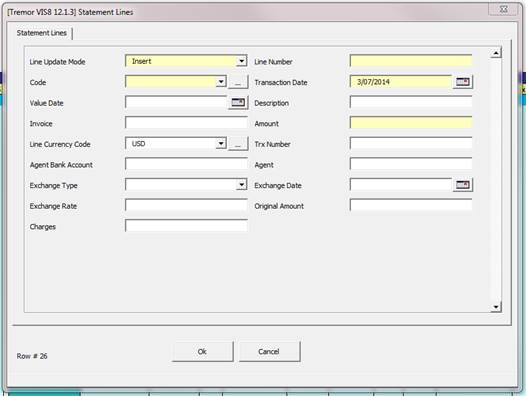526x396 pixels.
Task: Focus the Exchange Date input field
Action: (401, 185)
